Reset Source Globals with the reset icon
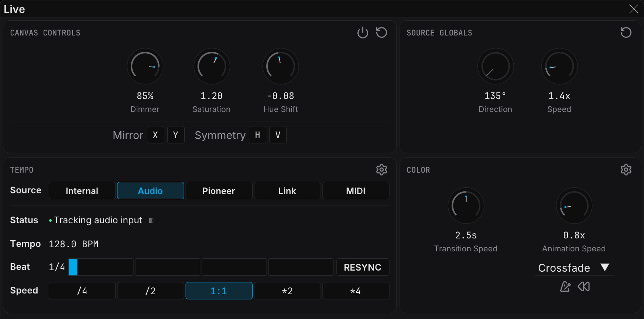644x319 pixels. [x=626, y=33]
